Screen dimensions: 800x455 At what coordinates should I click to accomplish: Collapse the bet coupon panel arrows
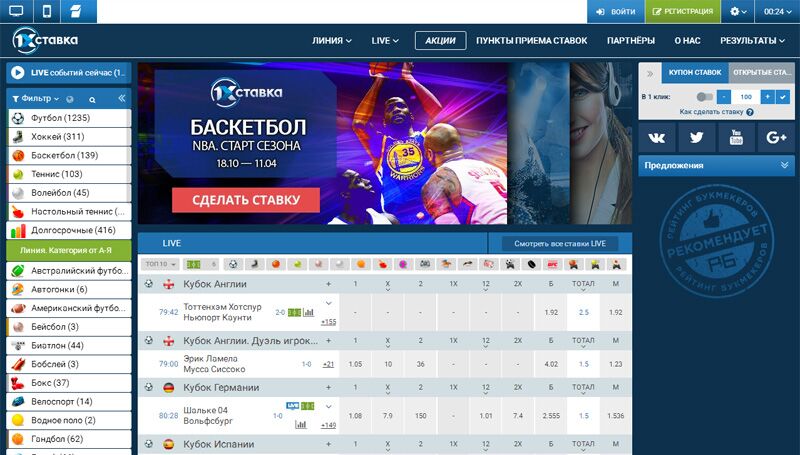tap(650, 73)
